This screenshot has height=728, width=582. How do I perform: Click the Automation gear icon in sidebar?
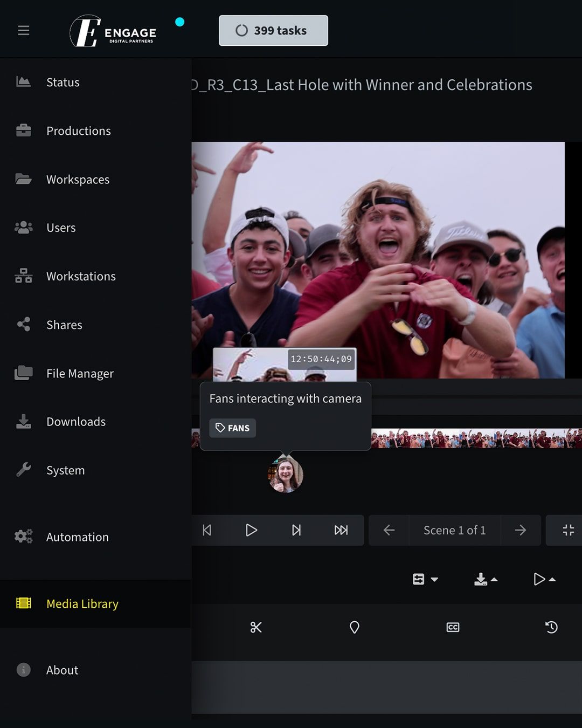click(x=23, y=537)
